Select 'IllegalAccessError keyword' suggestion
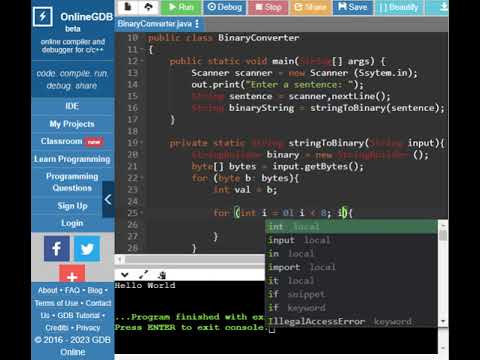The height and width of the screenshot is (360, 480). [351, 321]
